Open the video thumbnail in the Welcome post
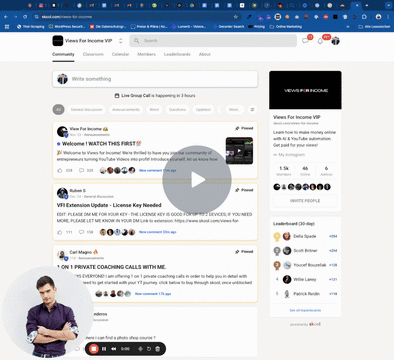394x360 pixels. pyautogui.click(x=239, y=151)
